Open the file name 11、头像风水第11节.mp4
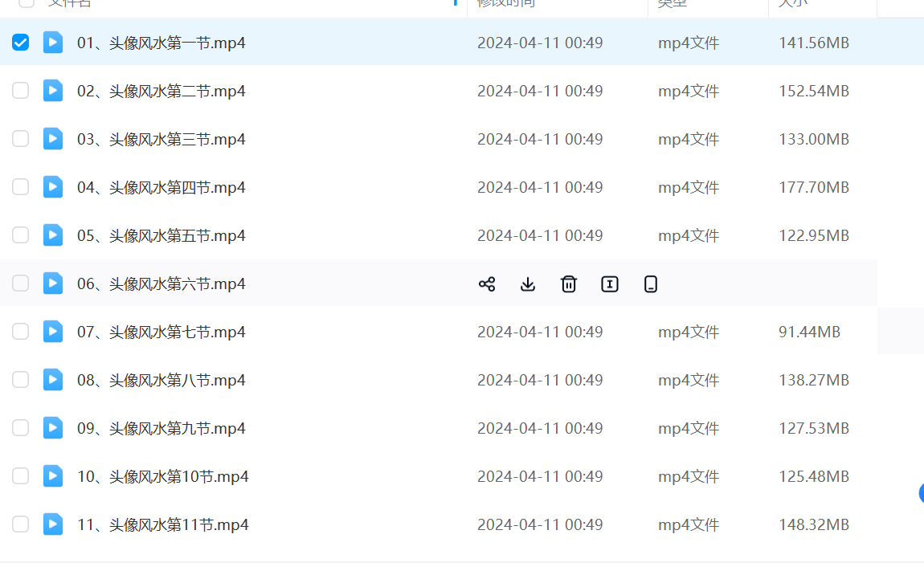The height and width of the screenshot is (567, 924). point(163,524)
